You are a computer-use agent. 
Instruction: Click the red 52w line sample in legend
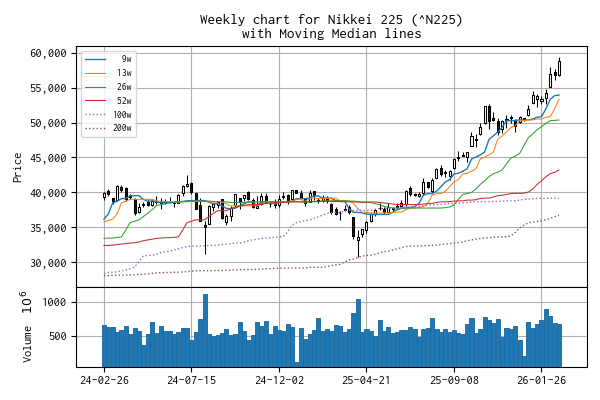tap(95, 101)
